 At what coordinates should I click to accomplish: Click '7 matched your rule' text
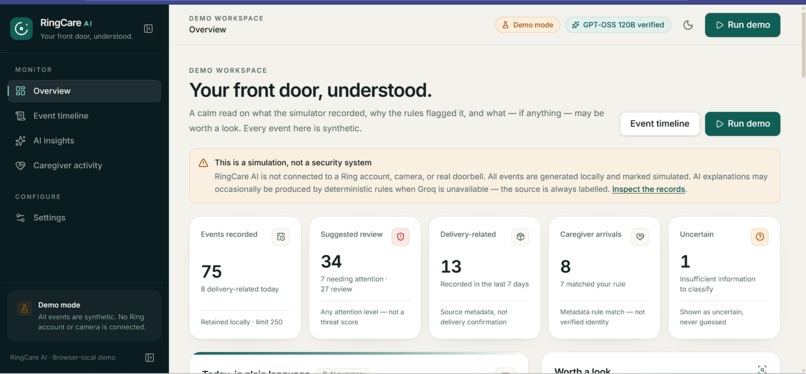click(x=593, y=284)
